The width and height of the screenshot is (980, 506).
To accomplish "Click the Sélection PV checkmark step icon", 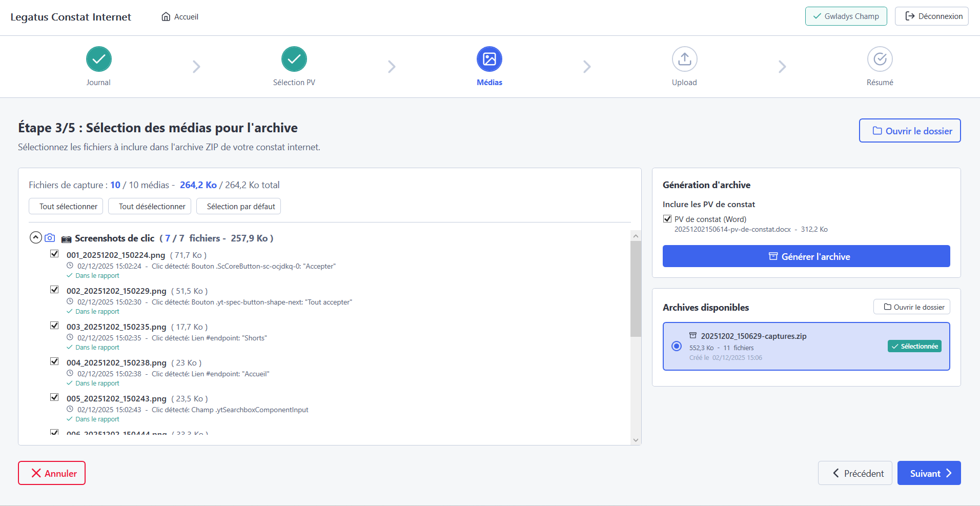I will [x=294, y=59].
